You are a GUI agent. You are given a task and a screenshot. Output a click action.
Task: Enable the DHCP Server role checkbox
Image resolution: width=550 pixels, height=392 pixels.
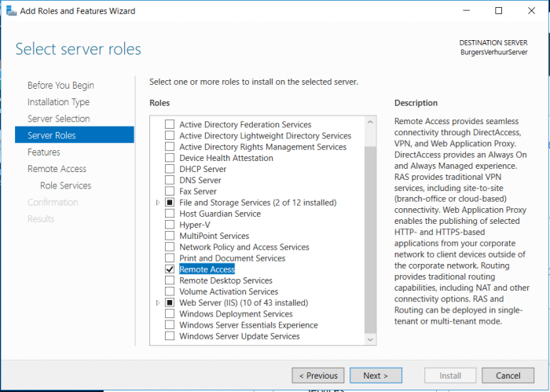170,169
